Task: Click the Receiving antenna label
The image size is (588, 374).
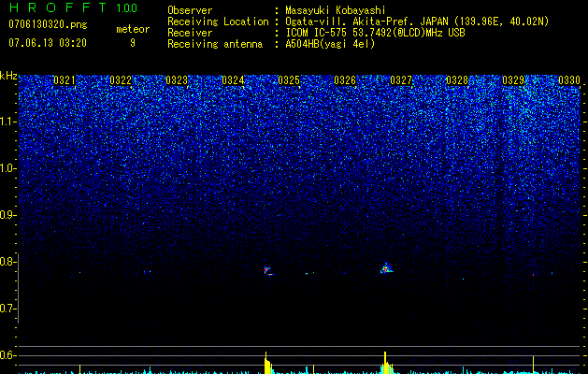Action: click(215, 44)
